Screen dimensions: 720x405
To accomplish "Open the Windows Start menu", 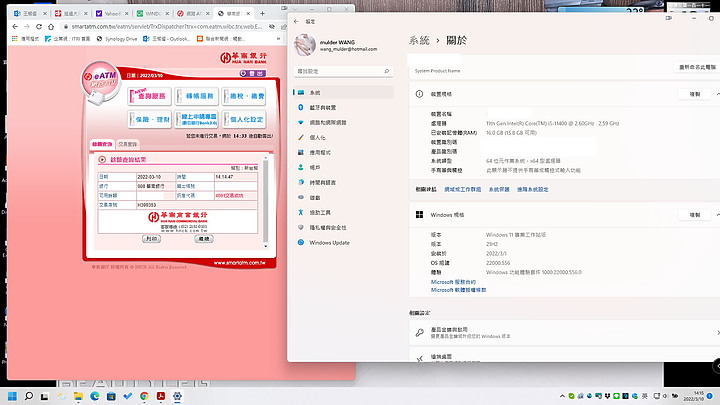I will coord(12,396).
